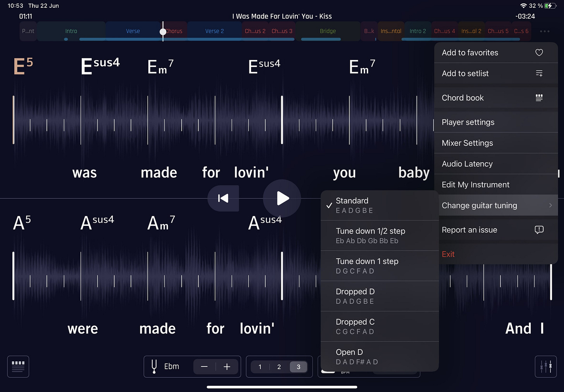
Task: Jump to the Ch...us 5 section
Action: [x=498, y=31]
